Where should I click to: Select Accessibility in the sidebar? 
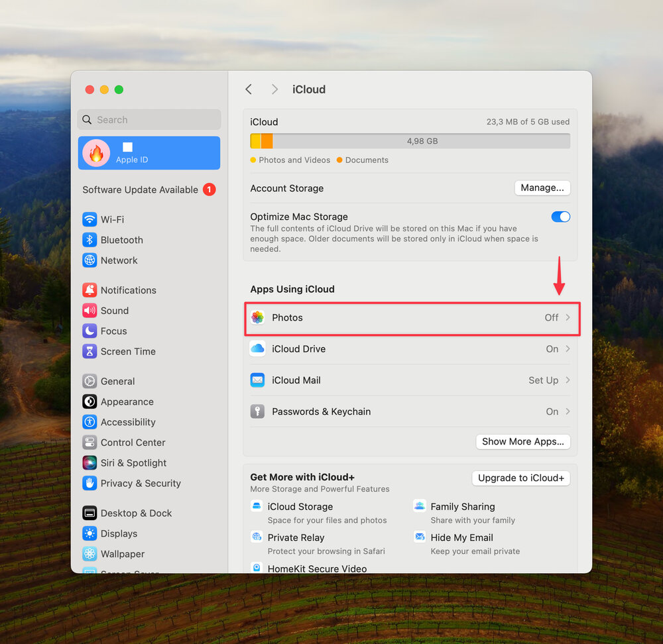pos(149,422)
